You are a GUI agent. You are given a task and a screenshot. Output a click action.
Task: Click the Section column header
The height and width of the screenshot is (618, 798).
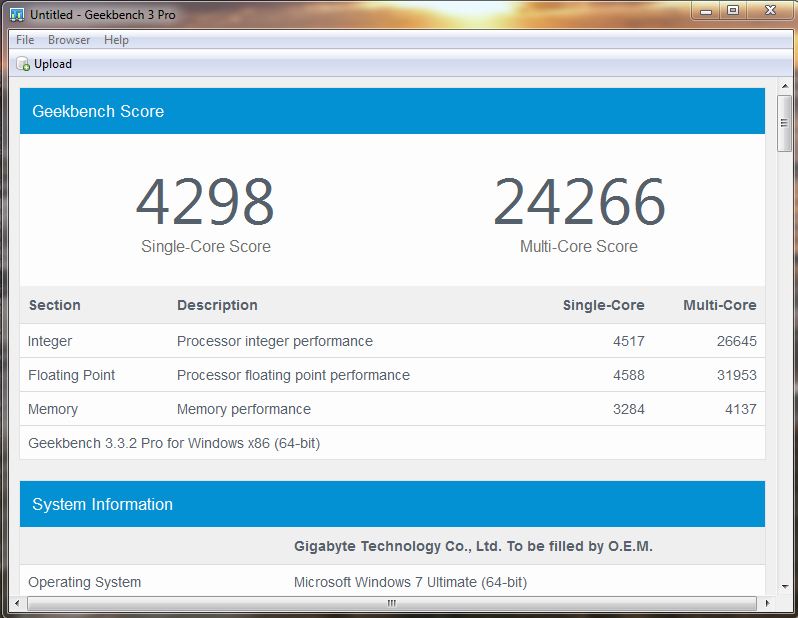54,305
